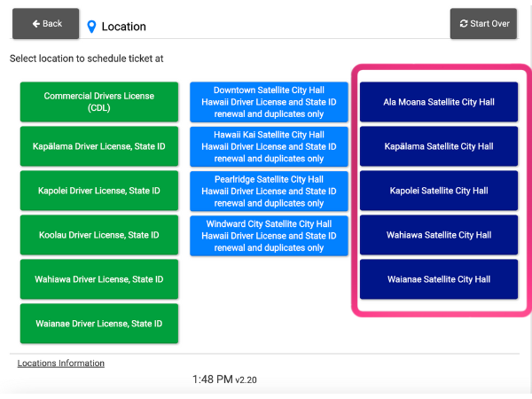Screen dimensions: 532x399
Task: Open the Locations Information link
Action: click(60, 364)
